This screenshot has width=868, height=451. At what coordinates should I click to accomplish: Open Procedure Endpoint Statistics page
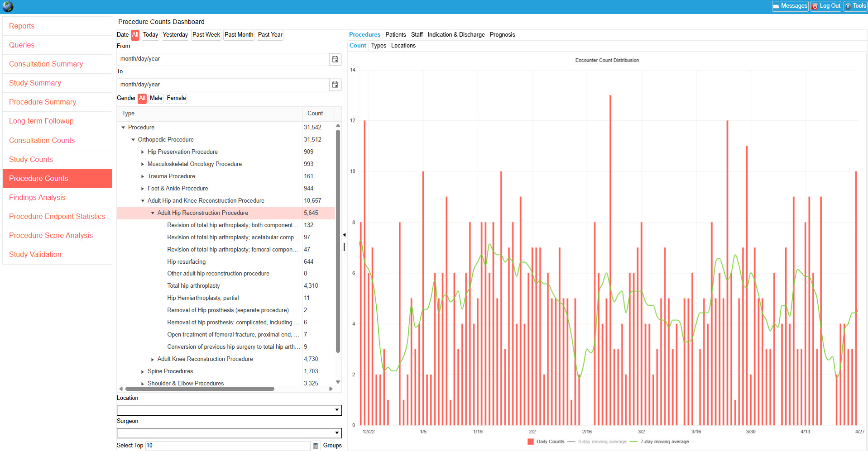click(57, 217)
